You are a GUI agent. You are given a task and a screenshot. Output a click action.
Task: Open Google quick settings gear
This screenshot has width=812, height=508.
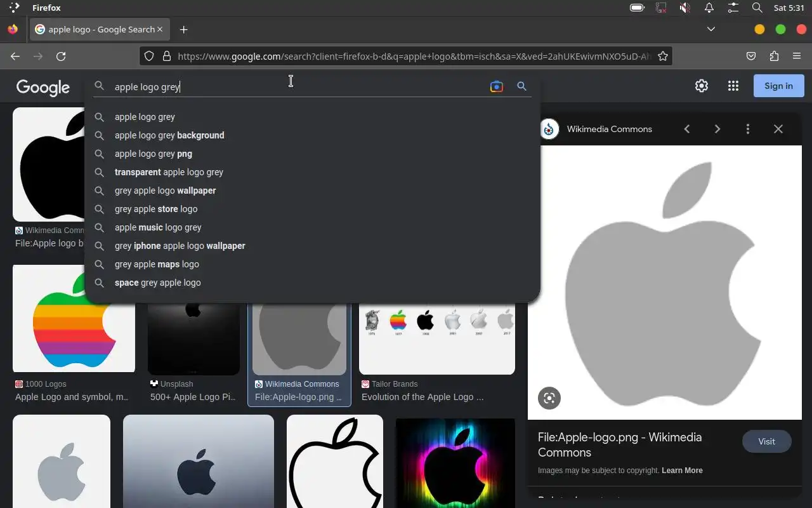(x=701, y=86)
